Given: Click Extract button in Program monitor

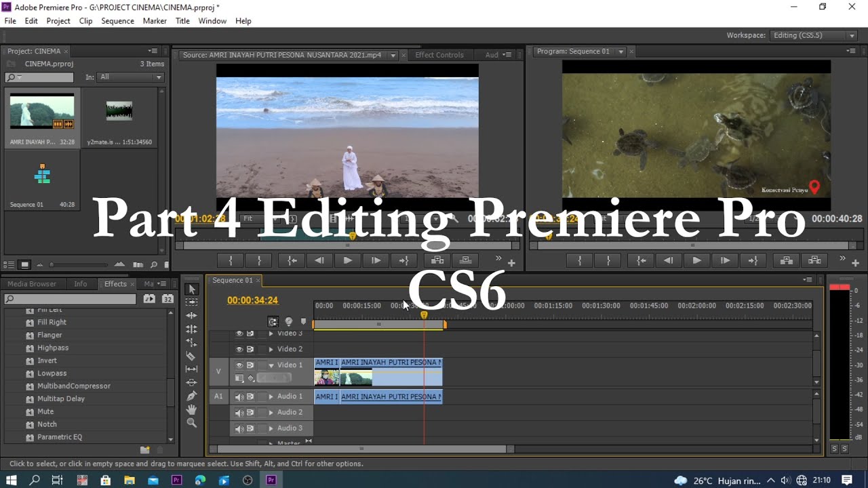Looking at the screenshot, I should 814,260.
